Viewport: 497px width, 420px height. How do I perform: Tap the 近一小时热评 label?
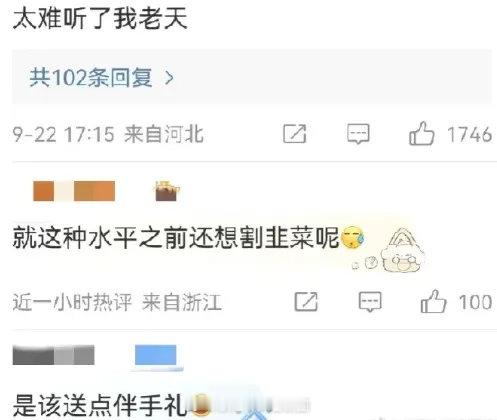coord(72,302)
